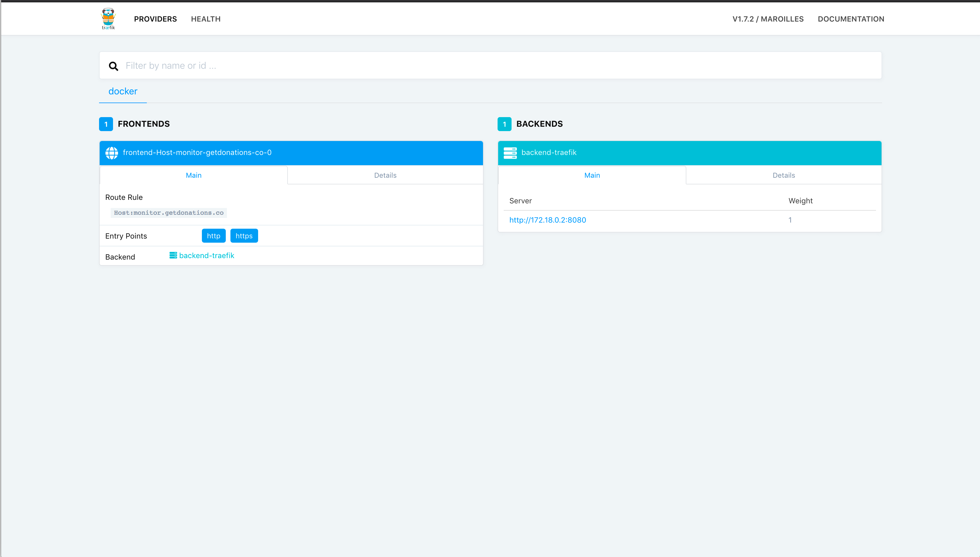Toggle the http entry point badge
Screen dimensions: 980x557
point(214,236)
